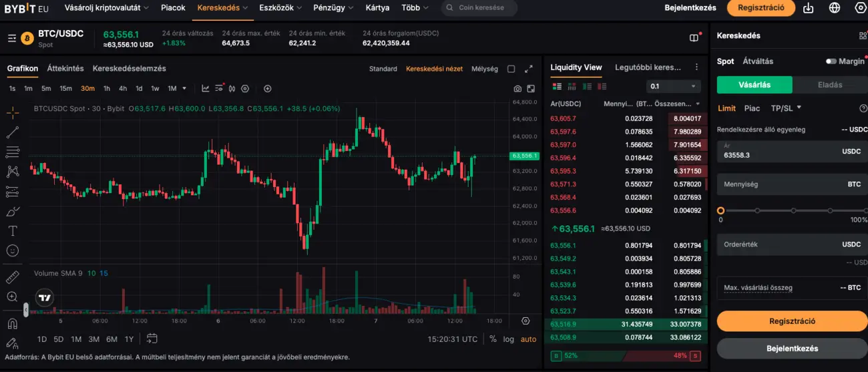This screenshot has width=868, height=372.
Task: Expand the timeframe dropdown arrow after 1M
Action: pos(184,88)
